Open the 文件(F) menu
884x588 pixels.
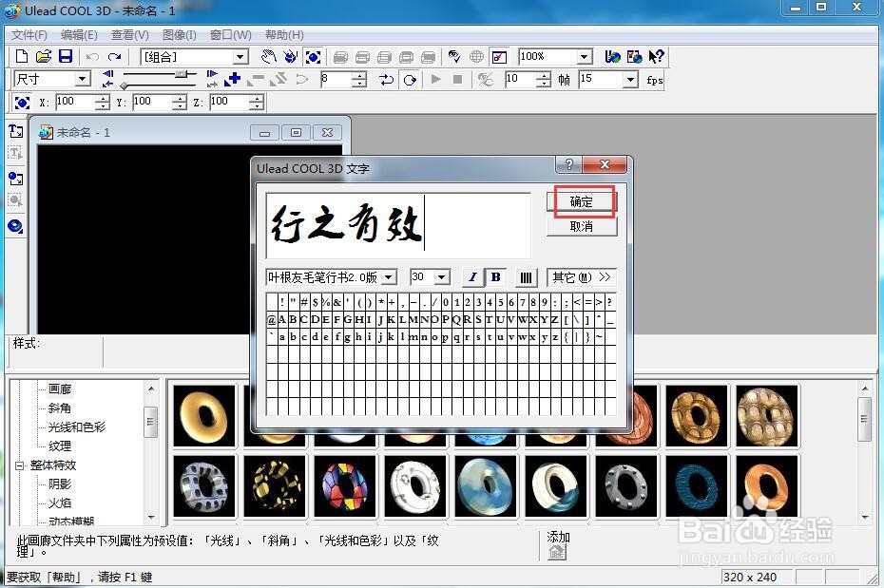coord(29,35)
